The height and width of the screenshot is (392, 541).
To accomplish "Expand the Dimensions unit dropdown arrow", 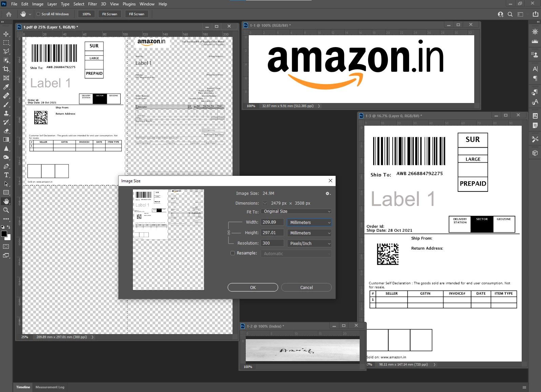I will pos(265,203).
